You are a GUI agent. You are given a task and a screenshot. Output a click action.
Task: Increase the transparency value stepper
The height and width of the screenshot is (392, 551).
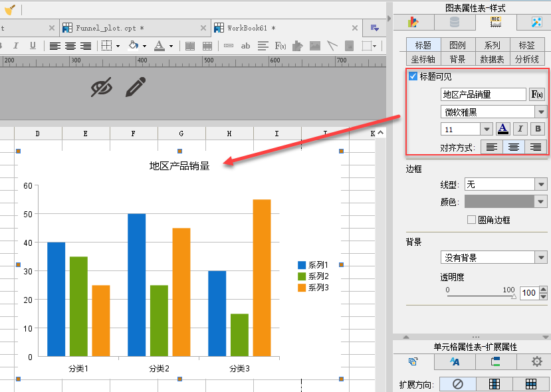pos(543,290)
